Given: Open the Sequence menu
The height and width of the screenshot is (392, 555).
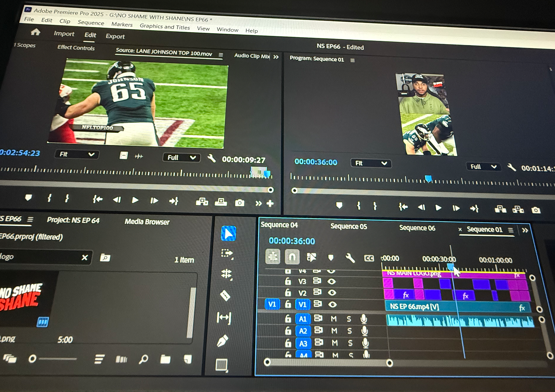Looking at the screenshot, I should (x=91, y=23).
